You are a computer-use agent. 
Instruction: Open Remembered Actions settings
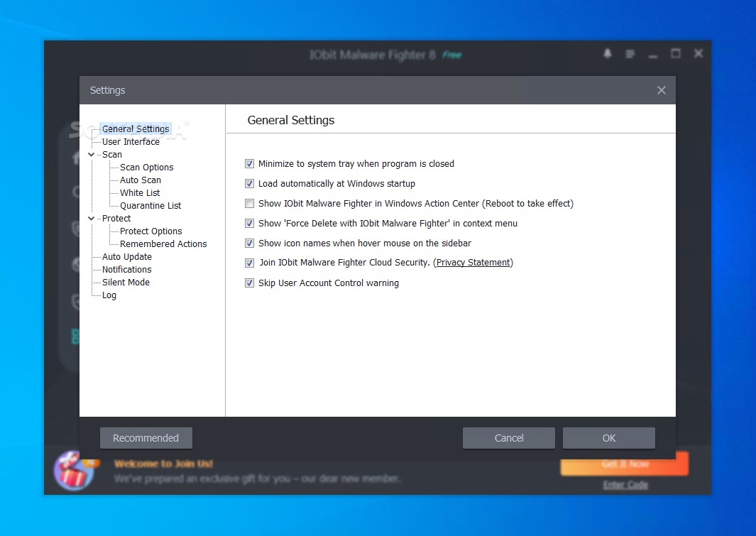point(163,244)
